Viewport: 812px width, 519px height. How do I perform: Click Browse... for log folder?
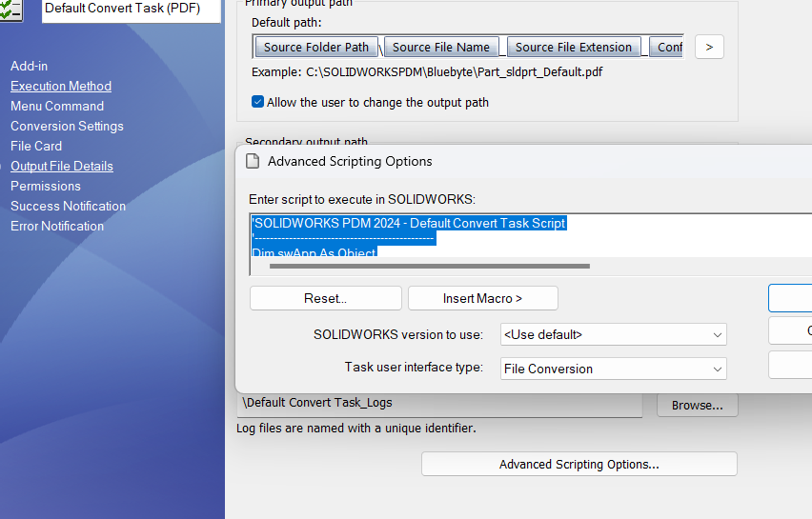[698, 405]
